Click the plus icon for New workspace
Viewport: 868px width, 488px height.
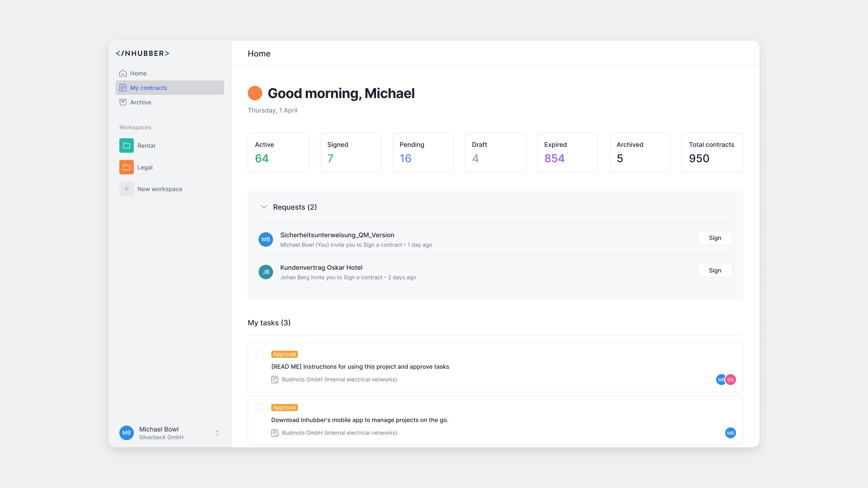[126, 189]
